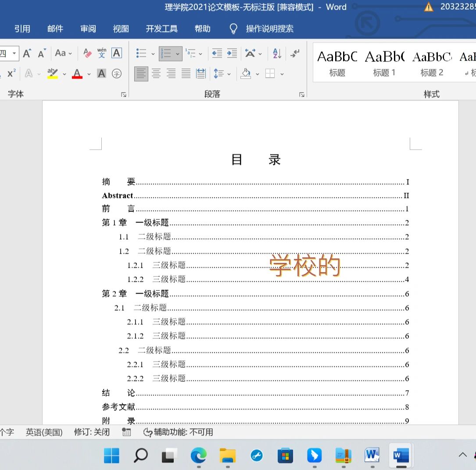Toggle left alignment for the paragraph
The width and height of the screenshot is (476, 470).
pyautogui.click(x=141, y=74)
